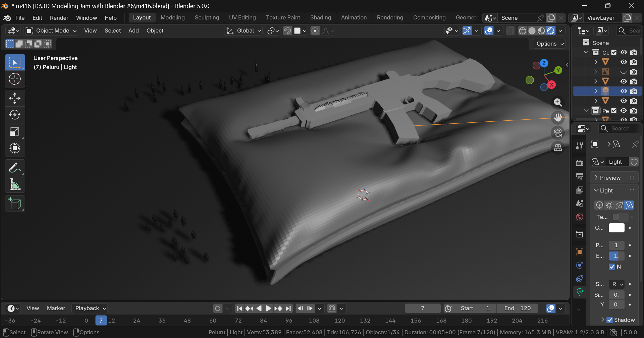Toggle fake user shield for Light data

[x=634, y=162]
